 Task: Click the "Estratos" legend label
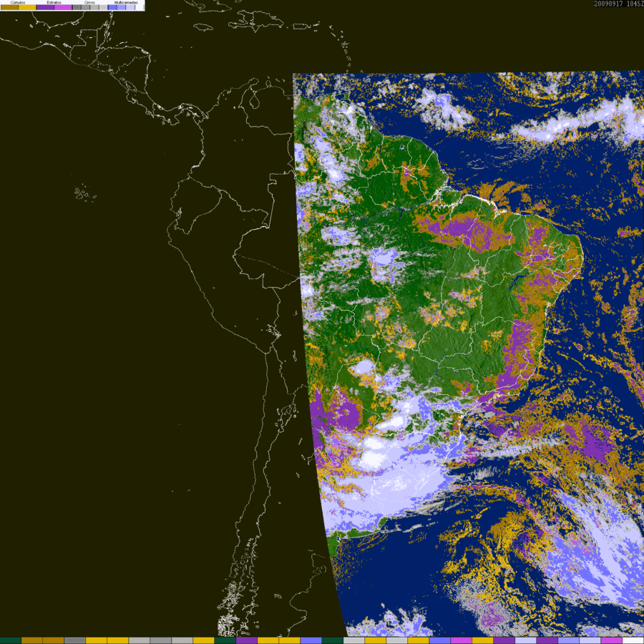54,2
